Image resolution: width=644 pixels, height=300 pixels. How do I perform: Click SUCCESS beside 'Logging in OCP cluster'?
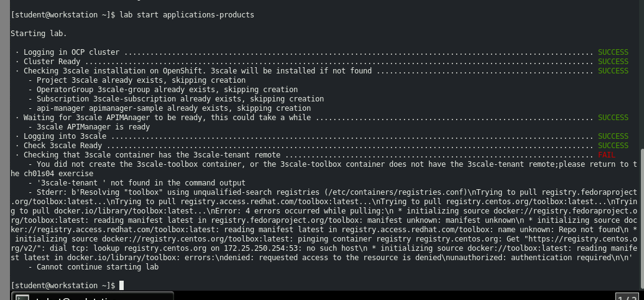pos(613,52)
